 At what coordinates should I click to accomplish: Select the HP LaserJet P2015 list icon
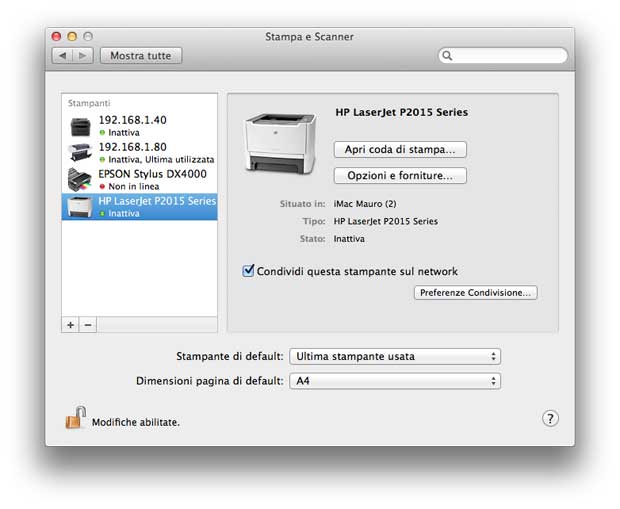coord(80,207)
